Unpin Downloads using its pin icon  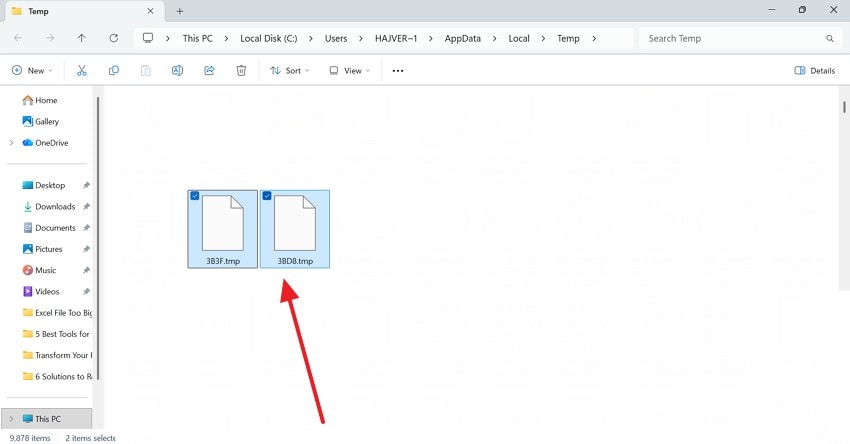(86, 207)
